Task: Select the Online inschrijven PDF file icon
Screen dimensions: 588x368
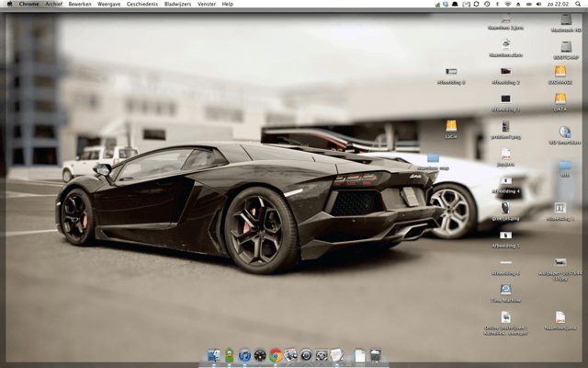Action: [x=505, y=316]
